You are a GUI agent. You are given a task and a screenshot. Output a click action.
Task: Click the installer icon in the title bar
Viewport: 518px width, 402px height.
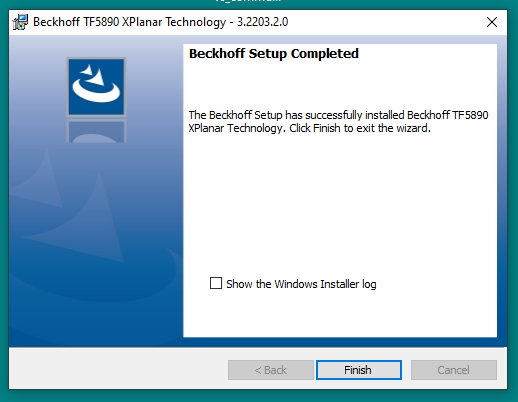click(20, 22)
